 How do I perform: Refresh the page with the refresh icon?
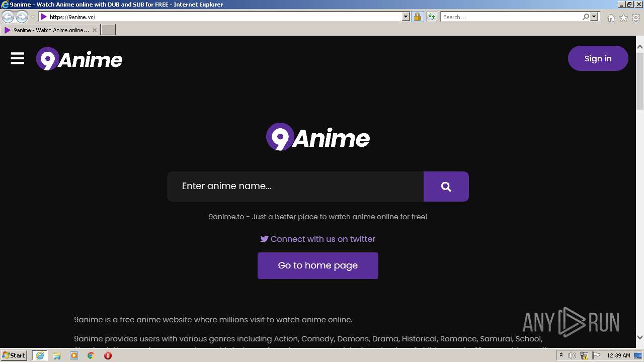pos(431,17)
